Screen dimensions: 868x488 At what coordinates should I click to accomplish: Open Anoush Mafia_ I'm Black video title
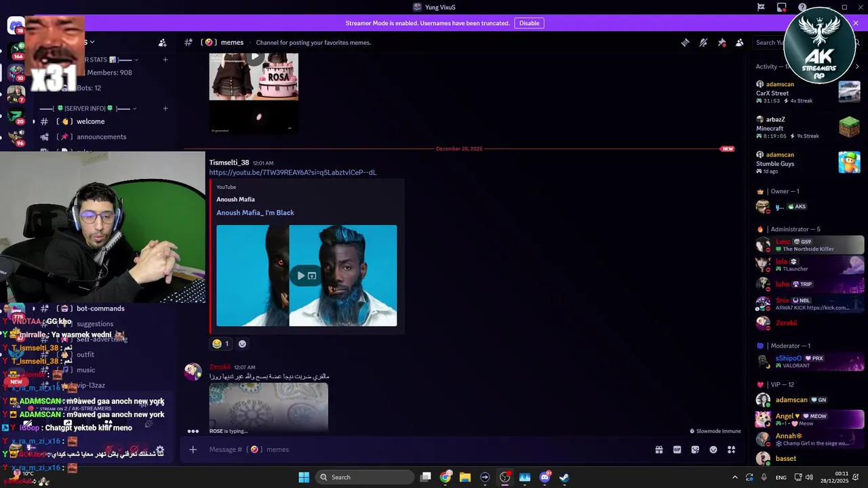[x=255, y=213]
